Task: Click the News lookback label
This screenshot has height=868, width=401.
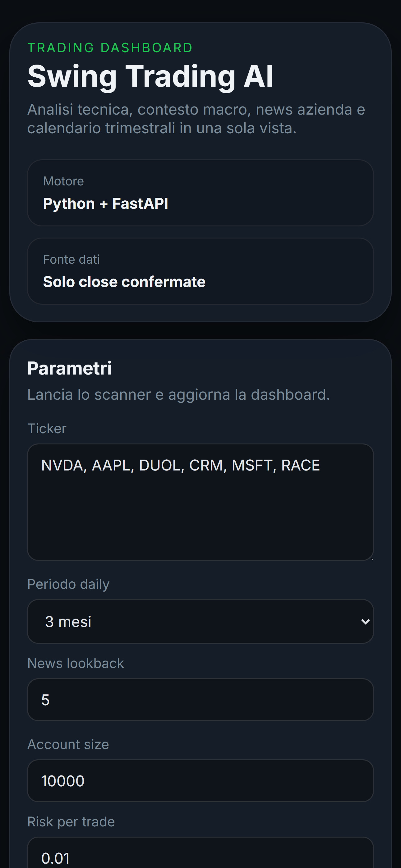Action: coord(76,663)
